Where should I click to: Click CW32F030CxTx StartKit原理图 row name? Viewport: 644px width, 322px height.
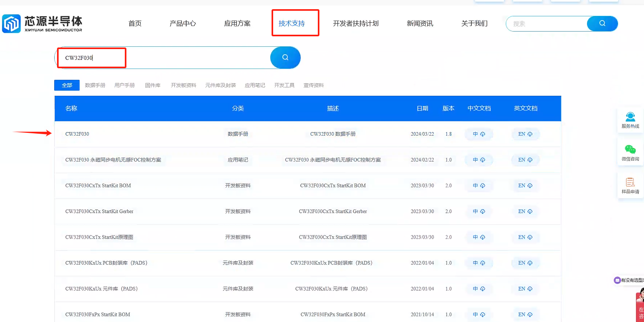click(99, 237)
